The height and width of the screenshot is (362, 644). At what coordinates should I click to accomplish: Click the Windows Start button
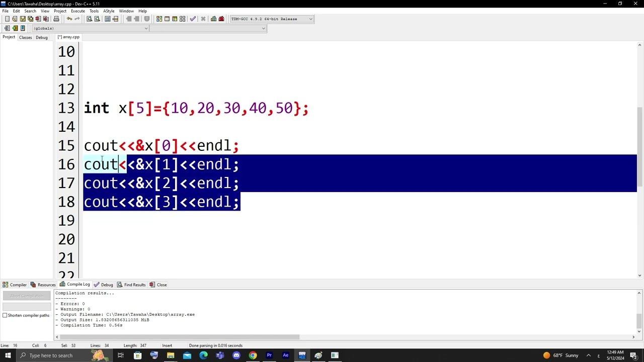coord(8,355)
